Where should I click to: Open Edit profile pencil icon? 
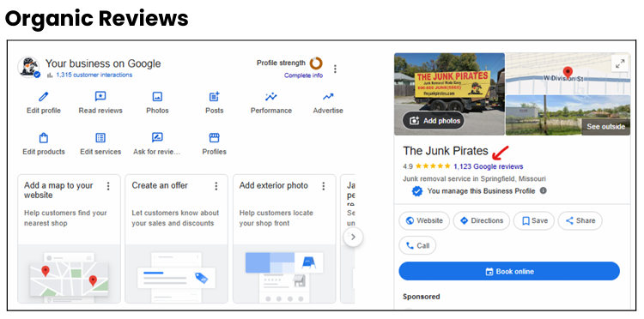coord(44,97)
